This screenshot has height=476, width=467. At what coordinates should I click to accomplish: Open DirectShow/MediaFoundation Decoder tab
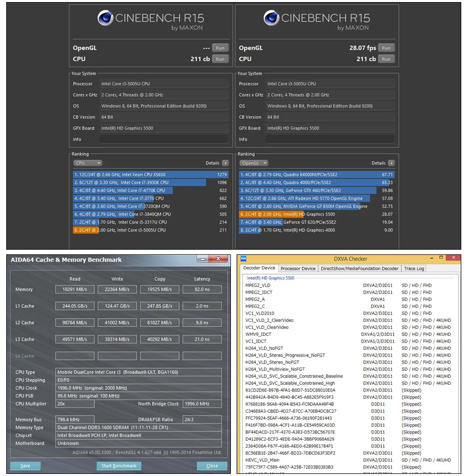click(x=360, y=268)
